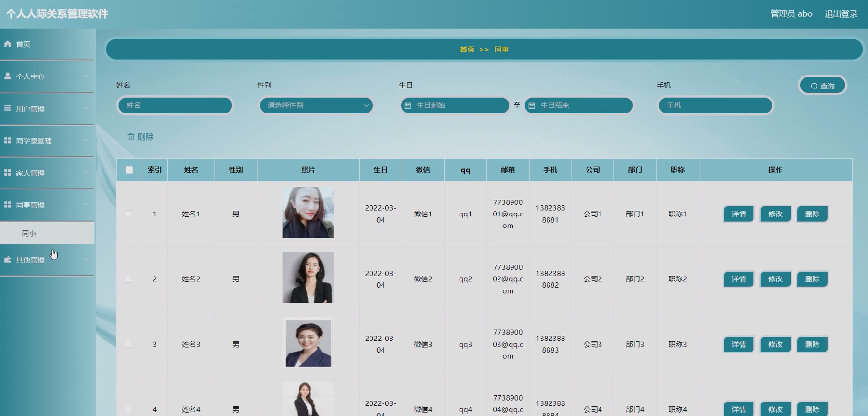This screenshot has width=868, height=416.
Task: Click 修改 for 姓名4
Action: pyautogui.click(x=775, y=409)
